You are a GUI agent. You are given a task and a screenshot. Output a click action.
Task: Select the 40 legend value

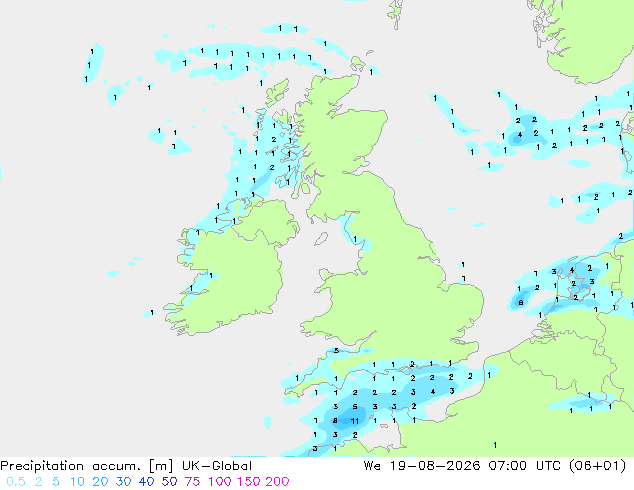coord(146,482)
